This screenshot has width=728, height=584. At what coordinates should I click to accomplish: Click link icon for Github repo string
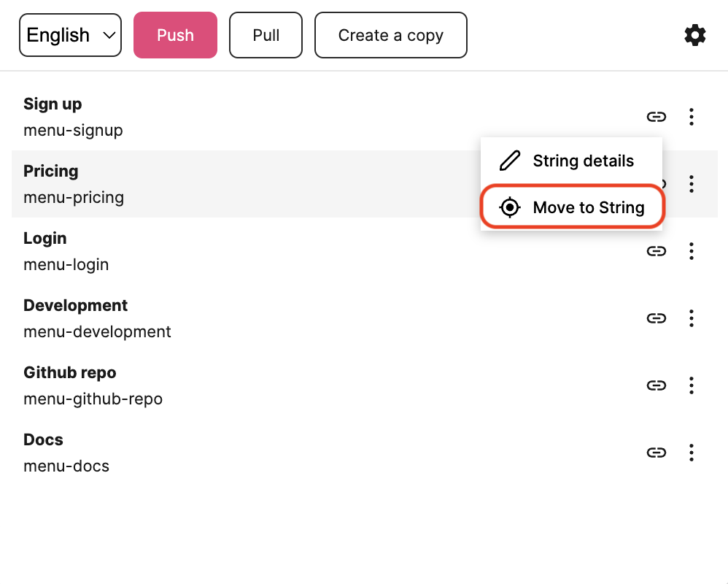[x=657, y=385]
